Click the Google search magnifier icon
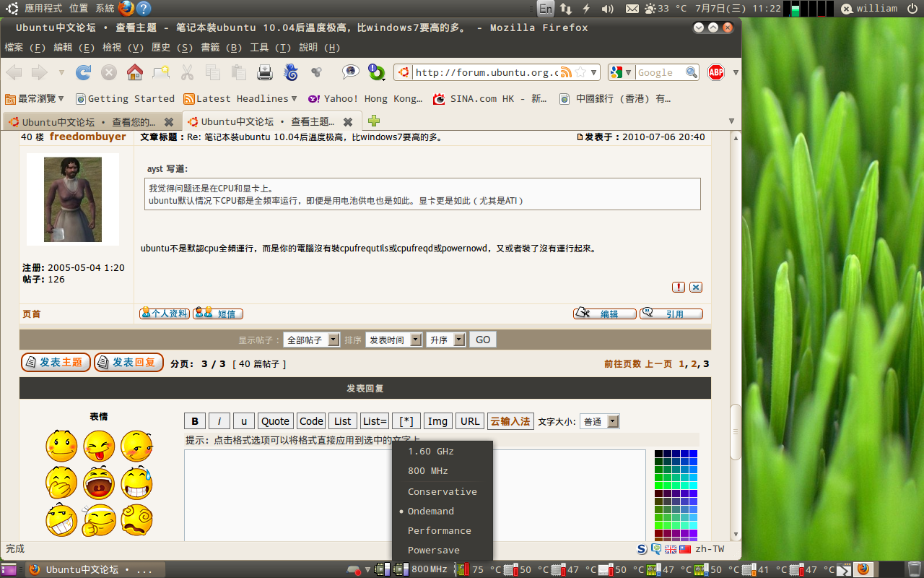Viewport: 924px width, 578px height. pyautogui.click(x=692, y=72)
